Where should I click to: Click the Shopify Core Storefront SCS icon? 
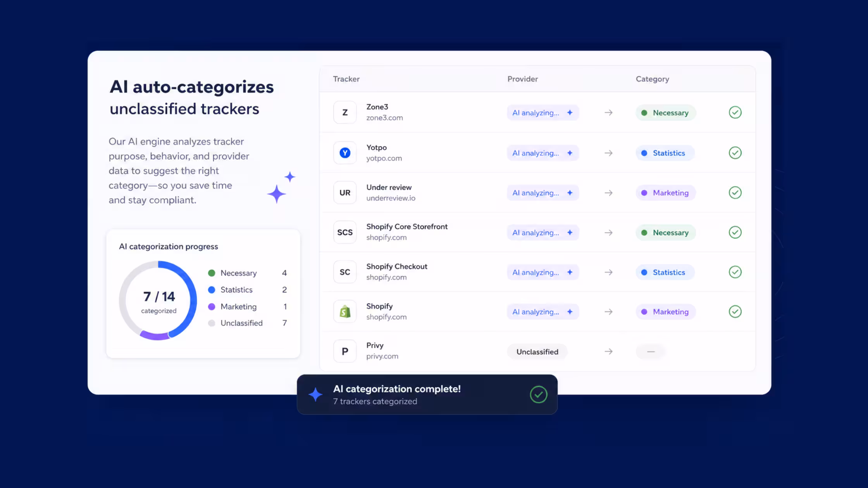345,232
